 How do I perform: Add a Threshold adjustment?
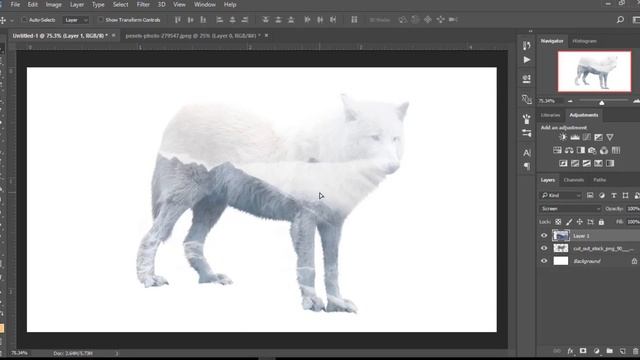pyautogui.click(x=587, y=163)
